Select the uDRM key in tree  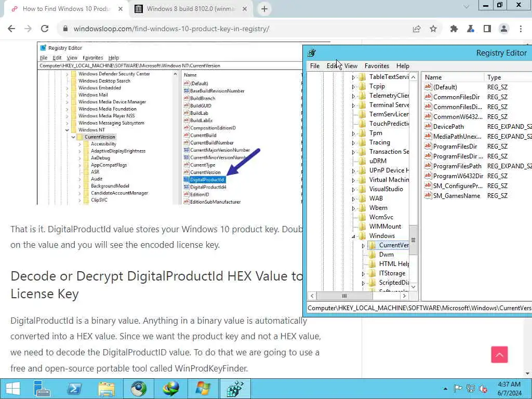pyautogui.click(x=378, y=161)
